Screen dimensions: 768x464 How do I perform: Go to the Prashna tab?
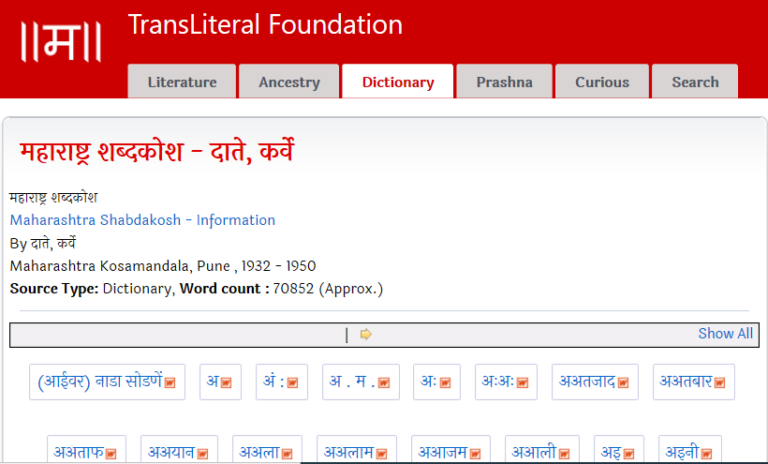click(504, 82)
